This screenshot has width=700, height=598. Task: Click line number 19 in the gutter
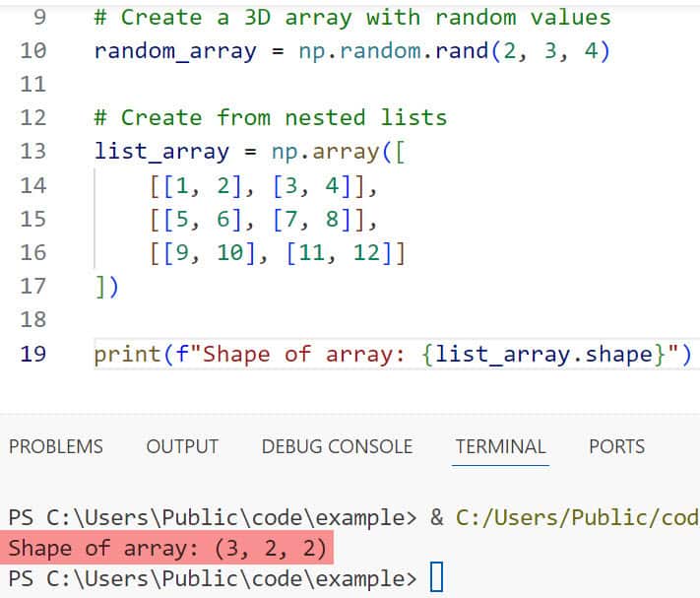(32, 353)
